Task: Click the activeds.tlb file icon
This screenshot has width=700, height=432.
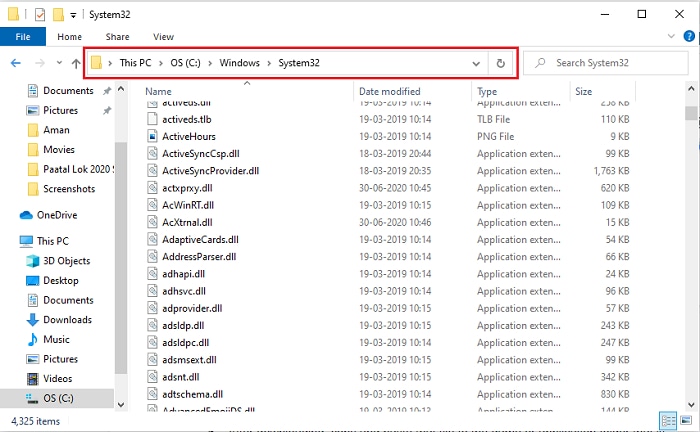Action: 152,119
